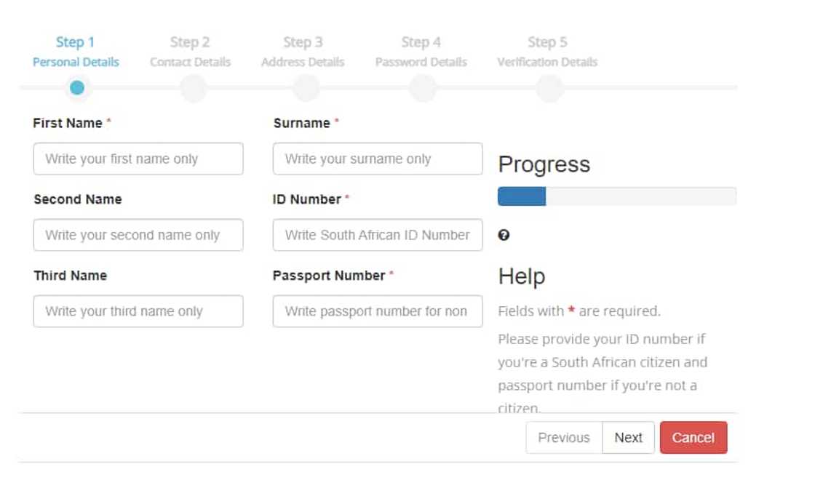Image resolution: width=815 pixels, height=504 pixels.
Task: Click the Step 5 circle marker
Action: [x=549, y=89]
